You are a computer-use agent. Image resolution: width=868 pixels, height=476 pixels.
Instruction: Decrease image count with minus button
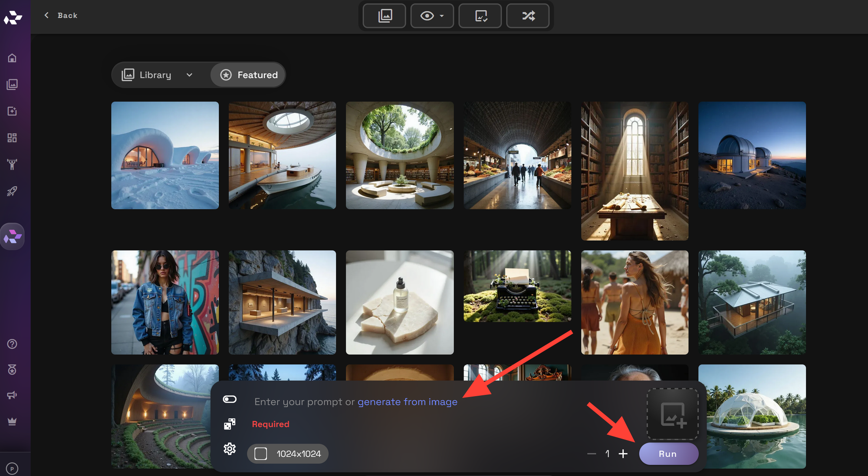tap(592, 454)
